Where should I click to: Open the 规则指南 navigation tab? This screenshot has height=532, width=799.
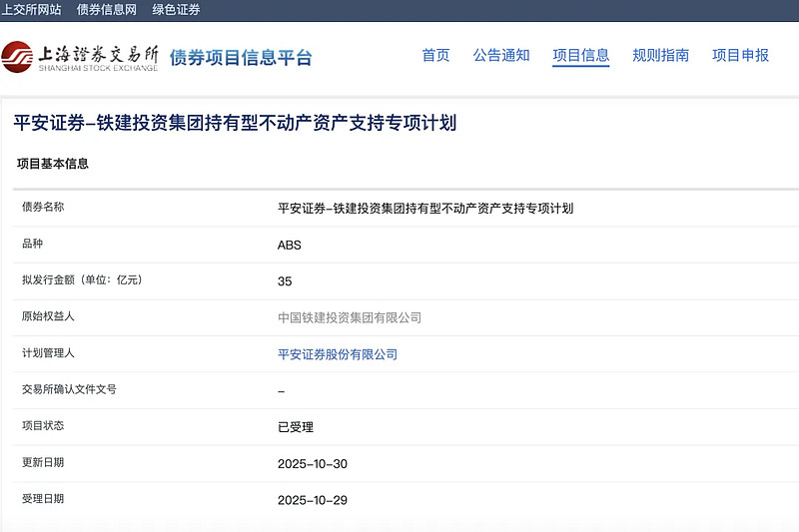(660, 55)
